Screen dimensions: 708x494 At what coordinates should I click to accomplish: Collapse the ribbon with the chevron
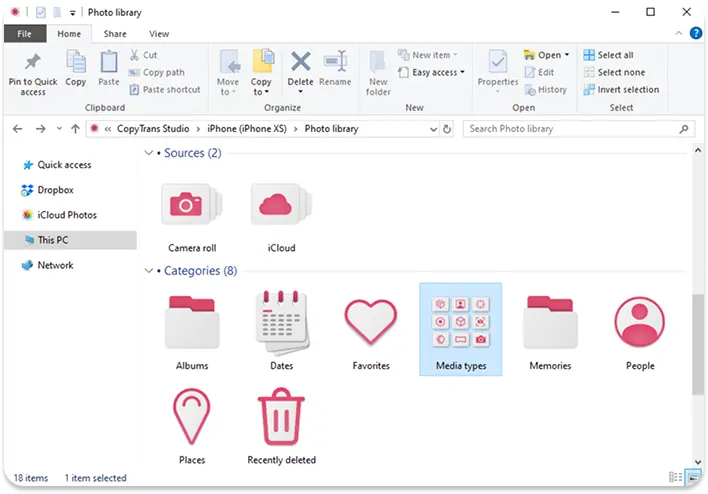coord(678,33)
